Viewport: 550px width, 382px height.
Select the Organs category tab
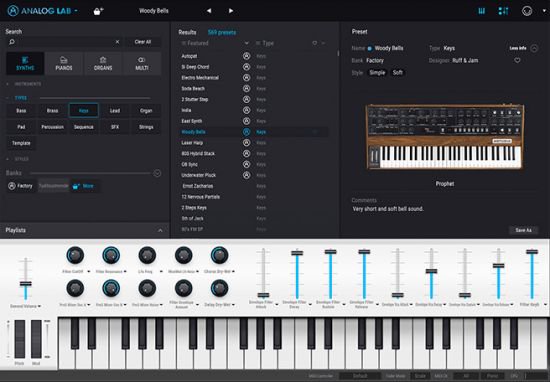pos(103,63)
